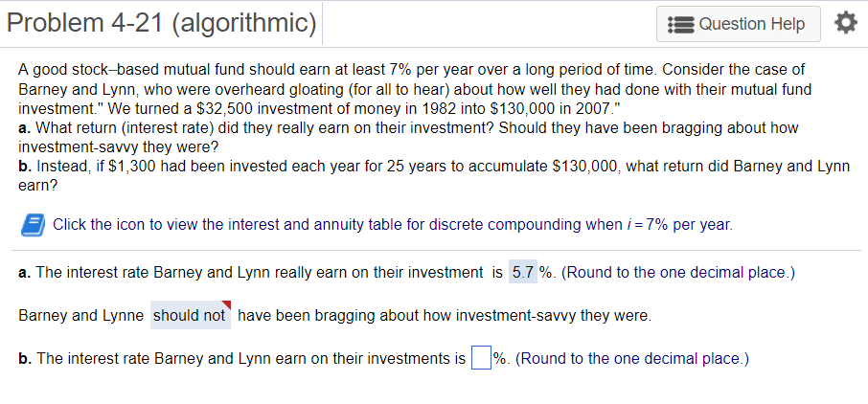
Task: Select the 5.7 answer field in part a
Action: (x=523, y=272)
